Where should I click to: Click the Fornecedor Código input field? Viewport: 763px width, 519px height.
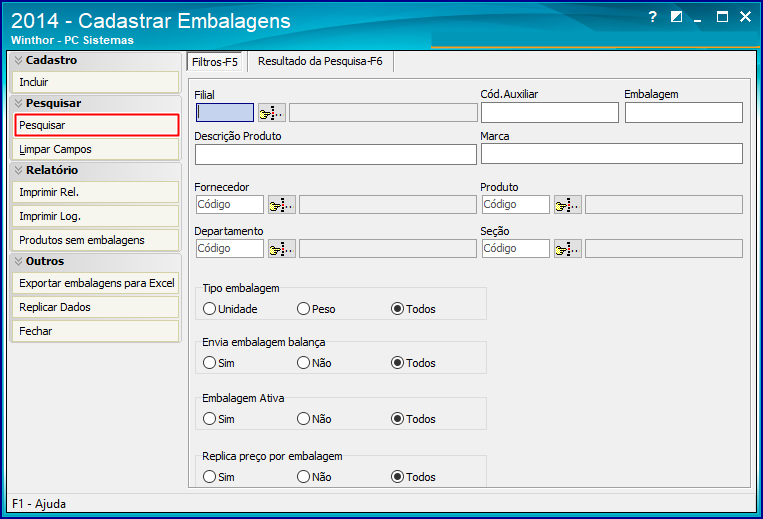tap(230, 205)
